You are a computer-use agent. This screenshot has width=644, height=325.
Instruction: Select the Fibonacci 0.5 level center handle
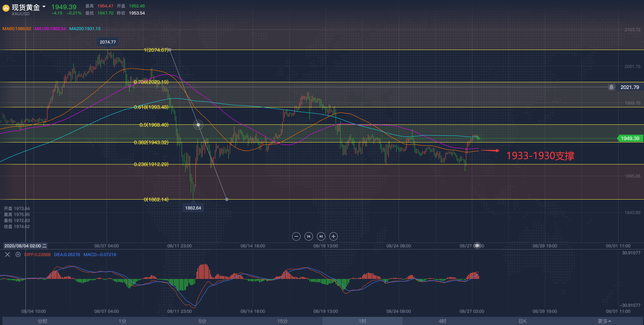198,125
